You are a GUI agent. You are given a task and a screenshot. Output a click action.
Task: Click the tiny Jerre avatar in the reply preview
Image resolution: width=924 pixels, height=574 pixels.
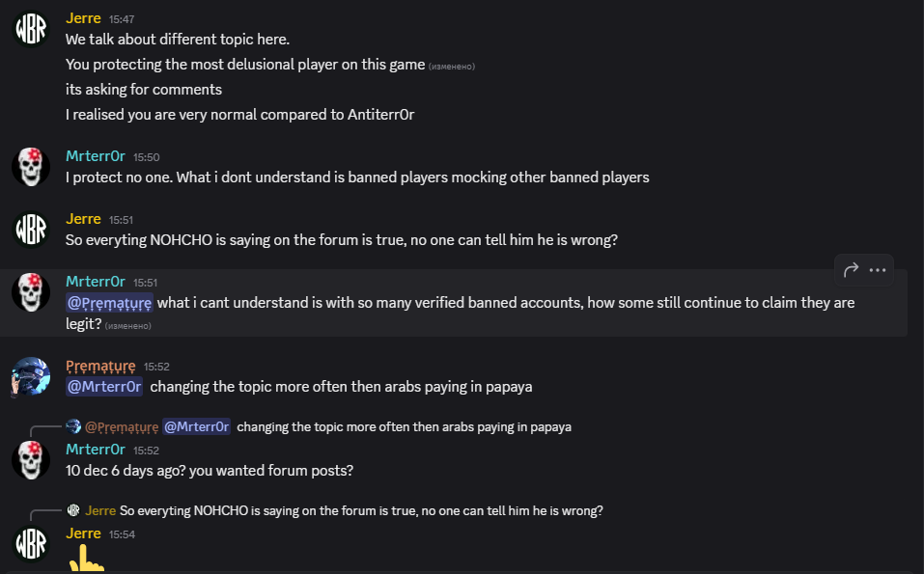(73, 510)
